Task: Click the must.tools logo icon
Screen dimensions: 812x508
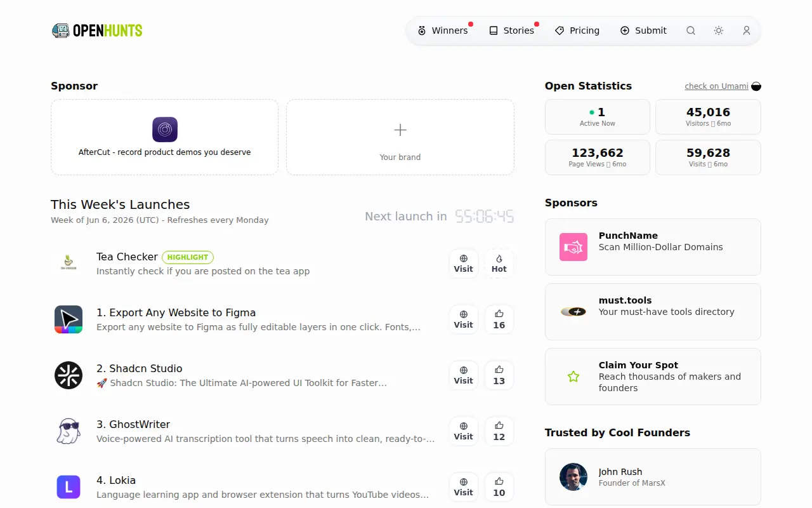Action: click(573, 312)
